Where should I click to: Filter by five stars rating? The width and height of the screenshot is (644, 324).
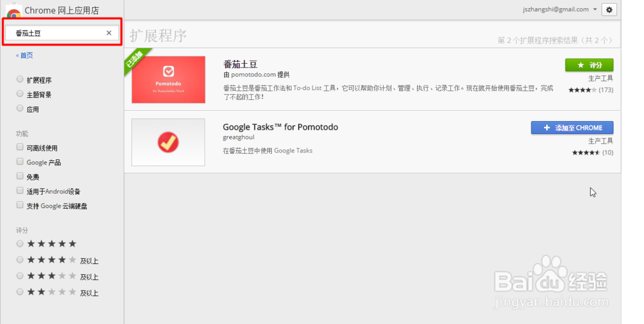(21, 243)
